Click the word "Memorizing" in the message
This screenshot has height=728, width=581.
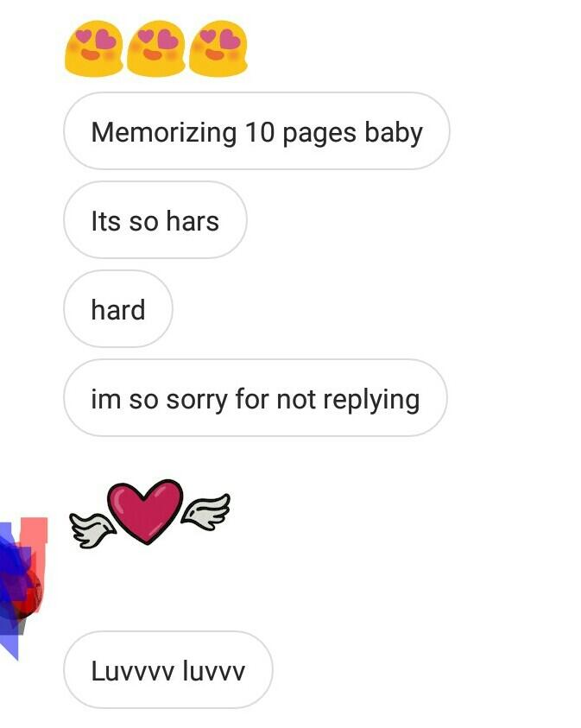point(164,133)
